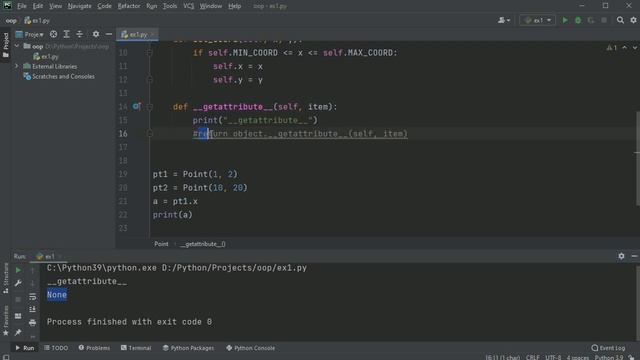Open the Window menu
Image resolution: width=640 pixels, height=360 pixels.
(211, 6)
